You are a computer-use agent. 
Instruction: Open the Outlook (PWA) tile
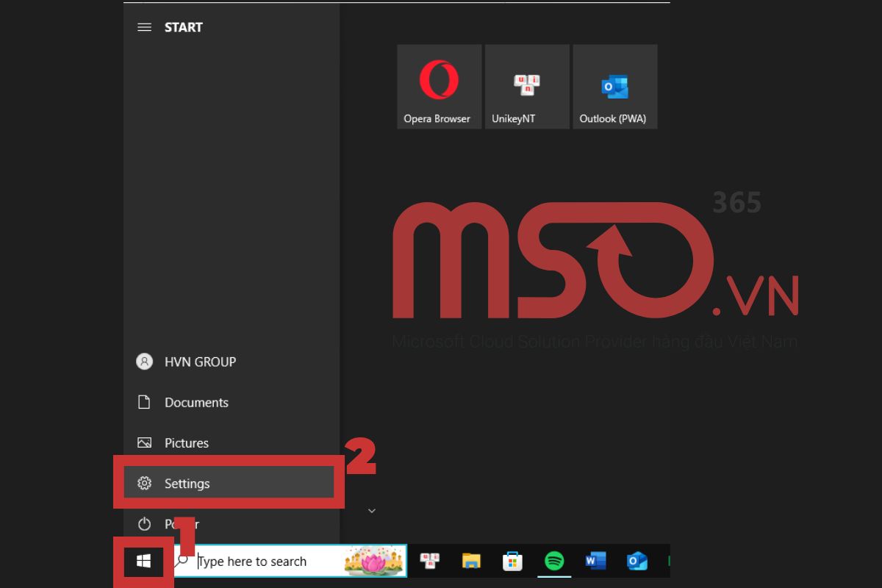615,87
